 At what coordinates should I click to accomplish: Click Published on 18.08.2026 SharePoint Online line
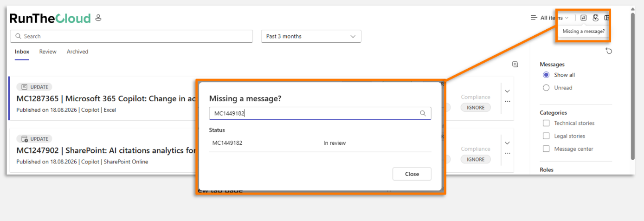coord(82,162)
